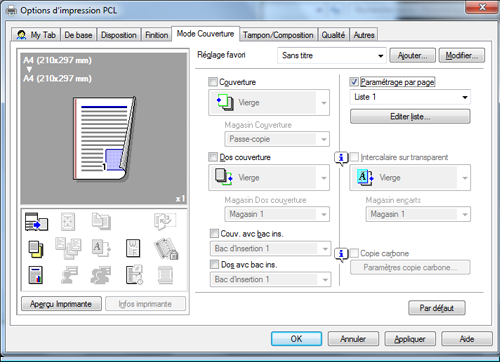Click the page icon with color bar chart

pyautogui.click(x=36, y=275)
